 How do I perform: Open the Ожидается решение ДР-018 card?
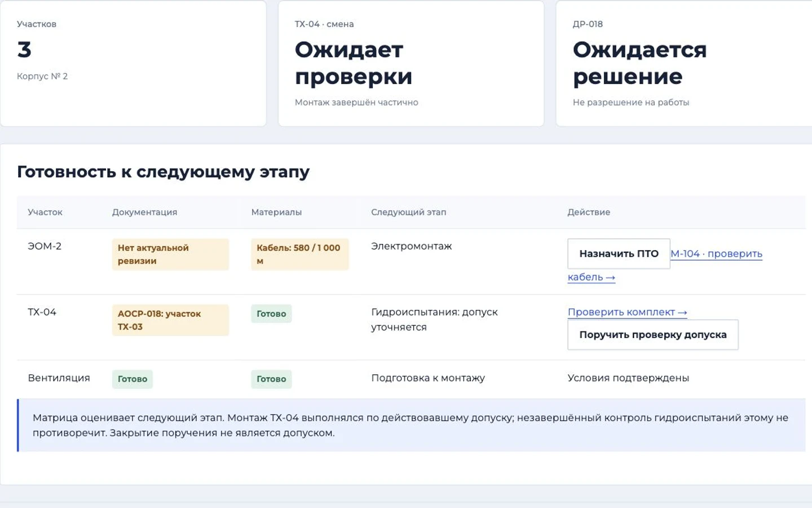click(x=684, y=63)
